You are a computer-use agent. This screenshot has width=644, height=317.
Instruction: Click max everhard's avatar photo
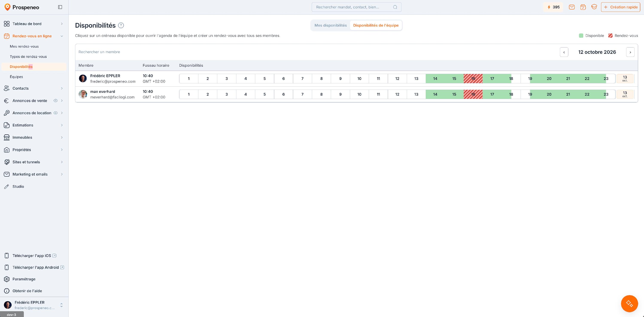(x=83, y=94)
